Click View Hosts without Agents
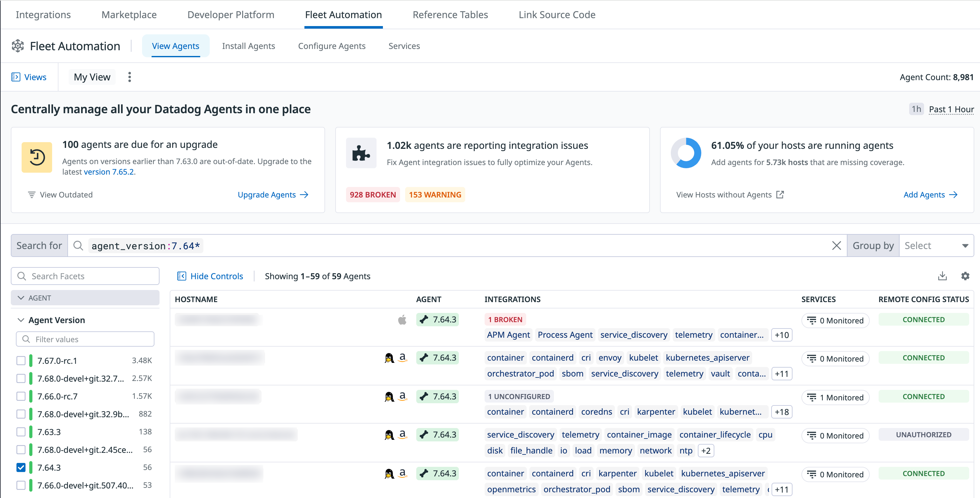This screenshot has height=498, width=980. pos(730,195)
